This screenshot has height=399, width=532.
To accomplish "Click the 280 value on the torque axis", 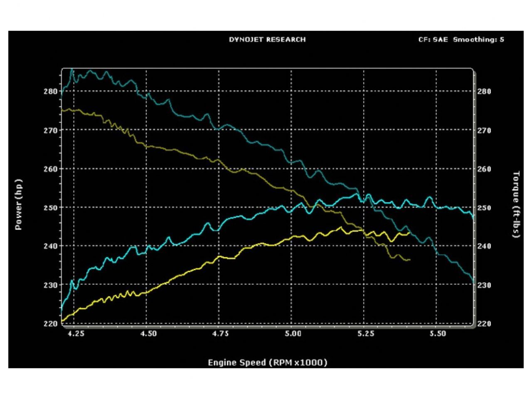I will pyautogui.click(x=484, y=91).
